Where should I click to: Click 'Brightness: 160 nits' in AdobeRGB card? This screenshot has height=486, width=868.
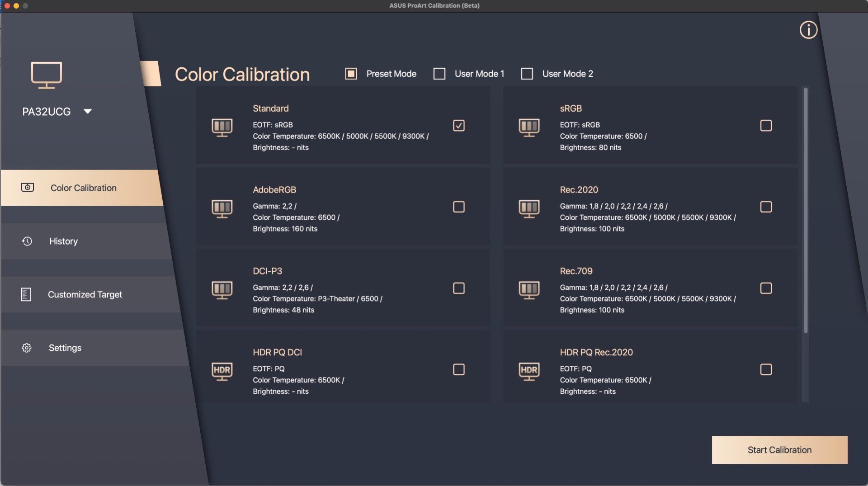click(x=285, y=229)
